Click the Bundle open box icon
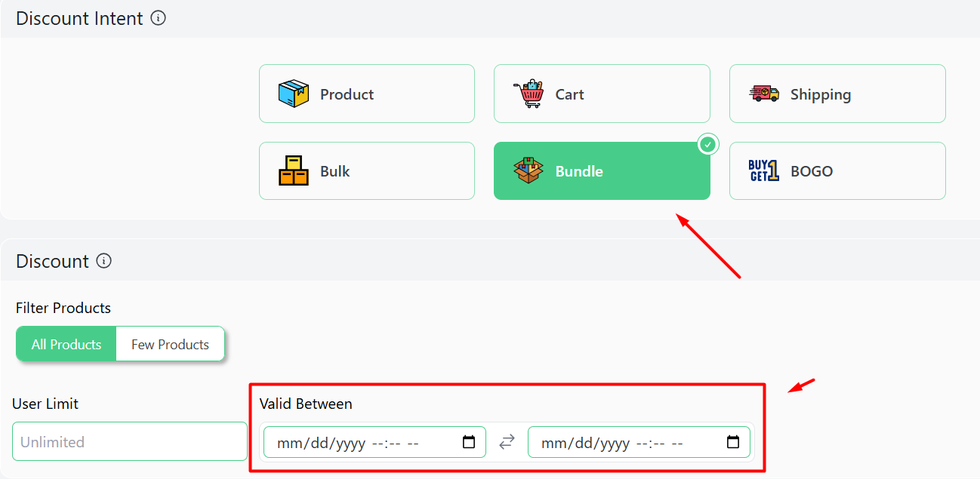Screen dimensions: 980x479 pyautogui.click(x=529, y=170)
